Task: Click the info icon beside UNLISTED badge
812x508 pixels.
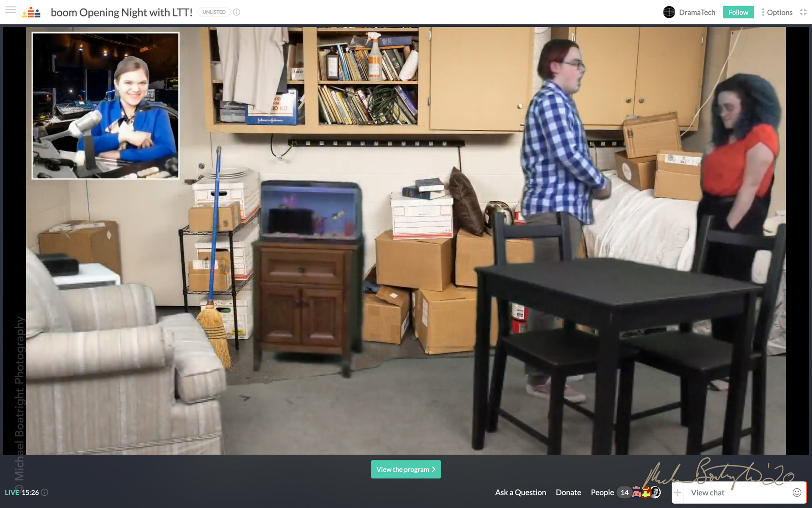Action: pos(237,12)
